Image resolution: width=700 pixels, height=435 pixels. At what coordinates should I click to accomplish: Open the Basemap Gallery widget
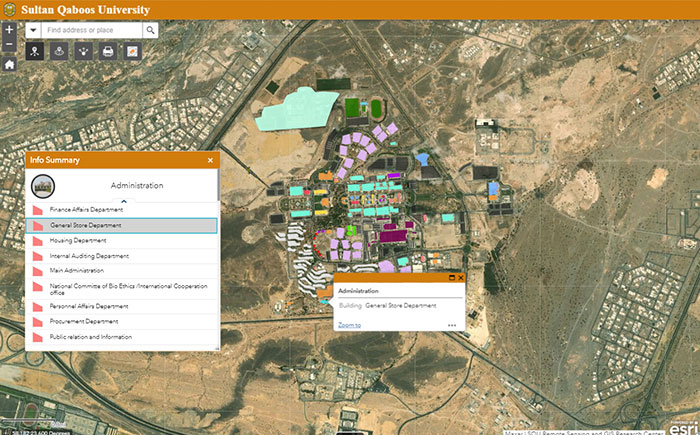(133, 51)
